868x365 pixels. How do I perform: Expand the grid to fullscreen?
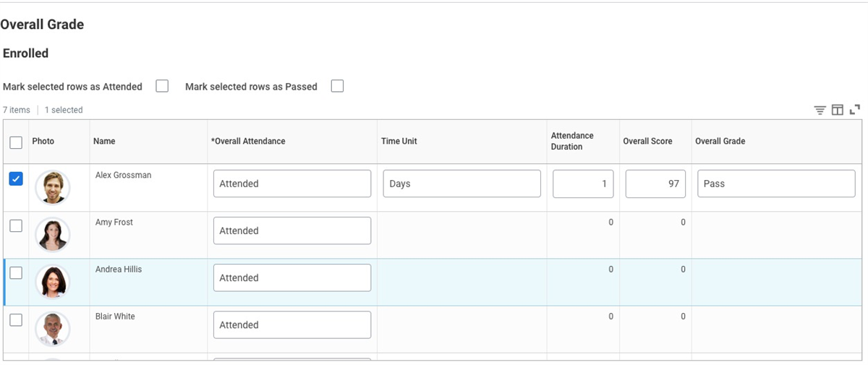(x=855, y=110)
